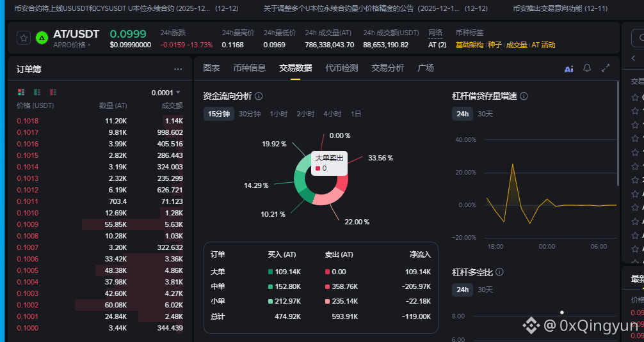Open the APRO价格 link
644x342 pixels.
click(72, 45)
